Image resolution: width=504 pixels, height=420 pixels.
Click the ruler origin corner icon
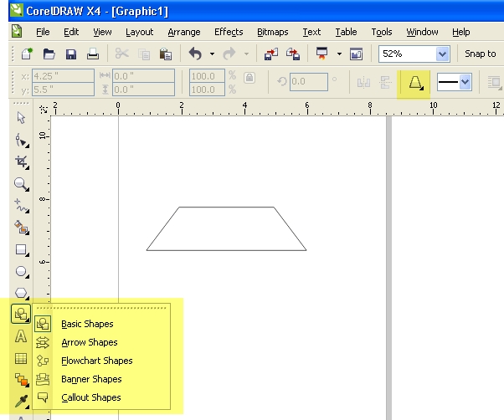pyautogui.click(x=44, y=110)
